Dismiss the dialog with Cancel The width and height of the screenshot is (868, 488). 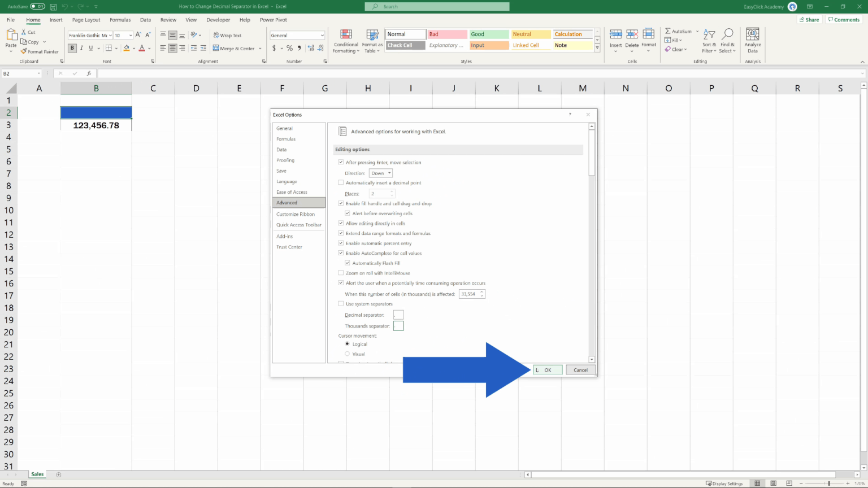[x=580, y=370]
